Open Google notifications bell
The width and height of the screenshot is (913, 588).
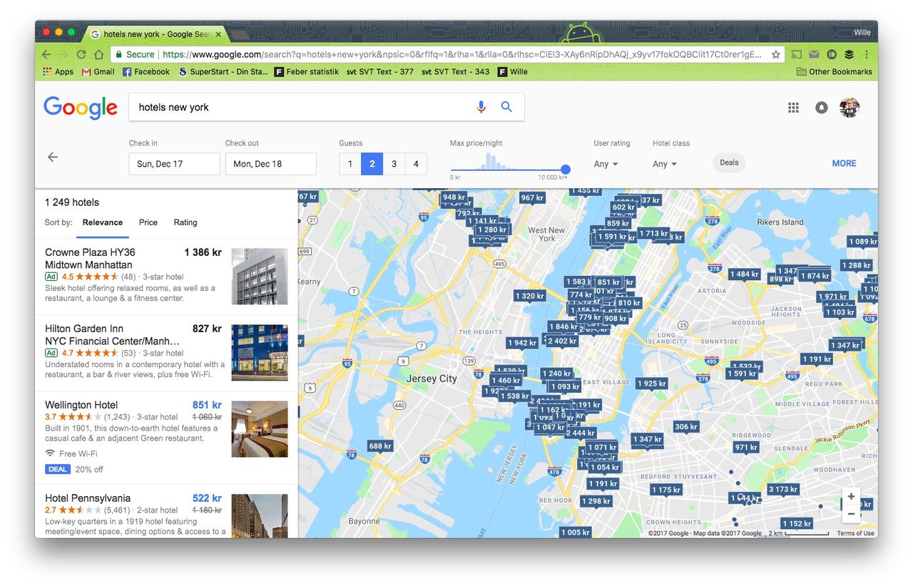tap(821, 108)
